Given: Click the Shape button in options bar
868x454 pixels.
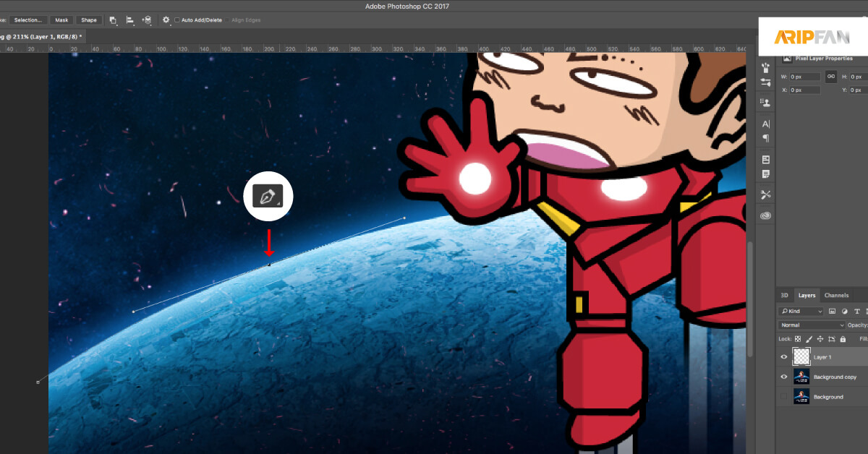Looking at the screenshot, I should point(89,20).
